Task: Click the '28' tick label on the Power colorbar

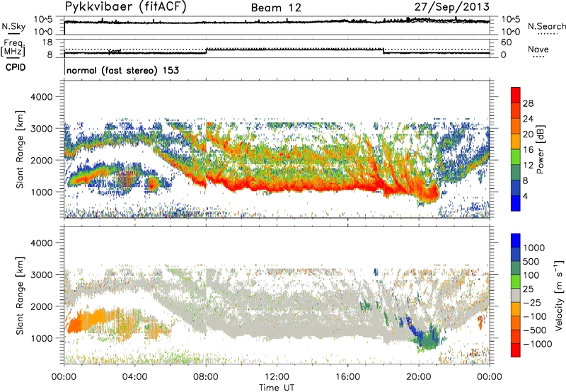Action: 528,103
